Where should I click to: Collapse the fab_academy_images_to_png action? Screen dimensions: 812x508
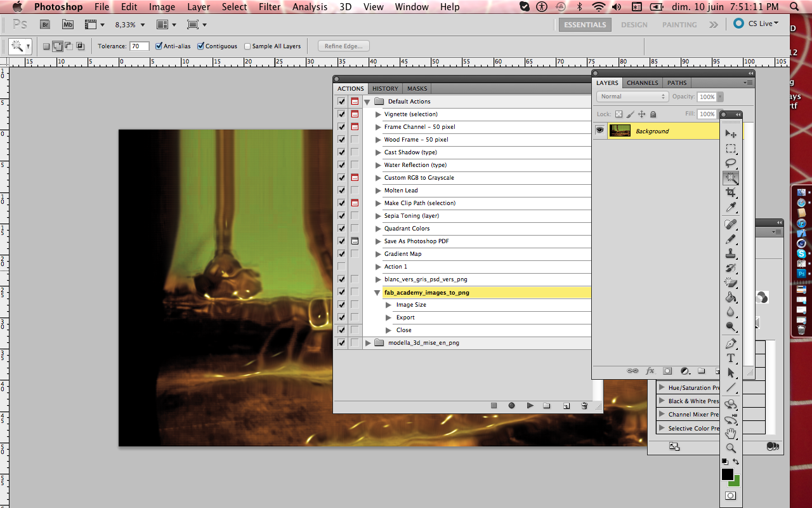pos(377,292)
